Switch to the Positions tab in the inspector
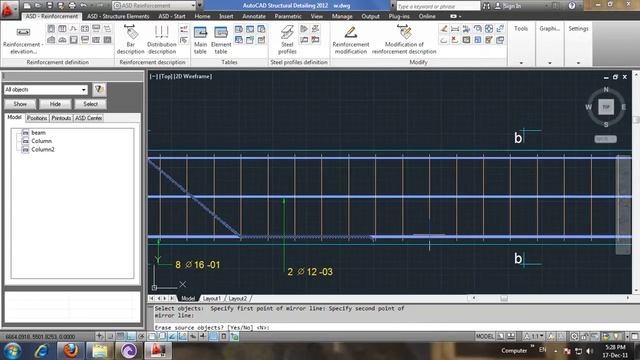 (x=37, y=118)
